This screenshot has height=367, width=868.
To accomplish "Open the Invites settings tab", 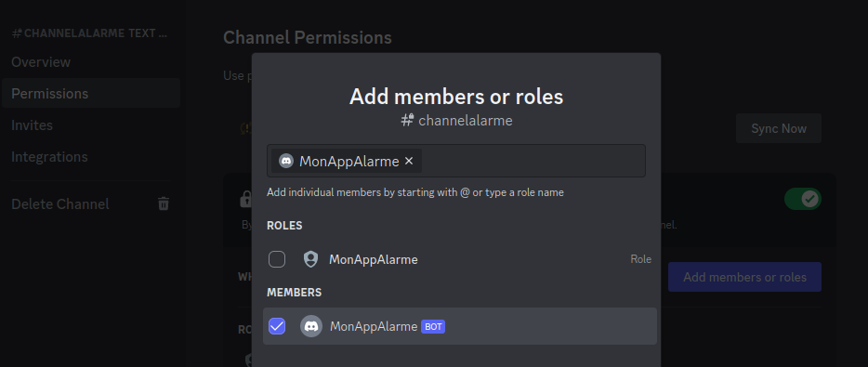I will tap(33, 125).
